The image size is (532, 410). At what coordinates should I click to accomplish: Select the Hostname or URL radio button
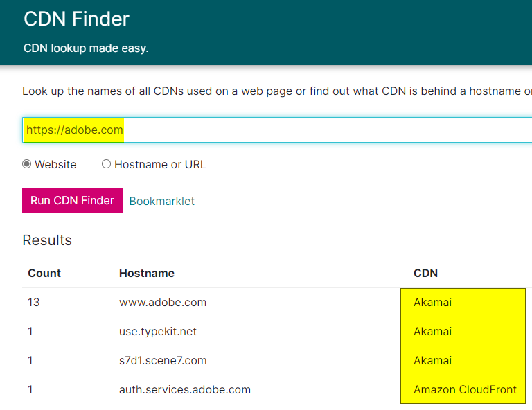pyautogui.click(x=106, y=164)
